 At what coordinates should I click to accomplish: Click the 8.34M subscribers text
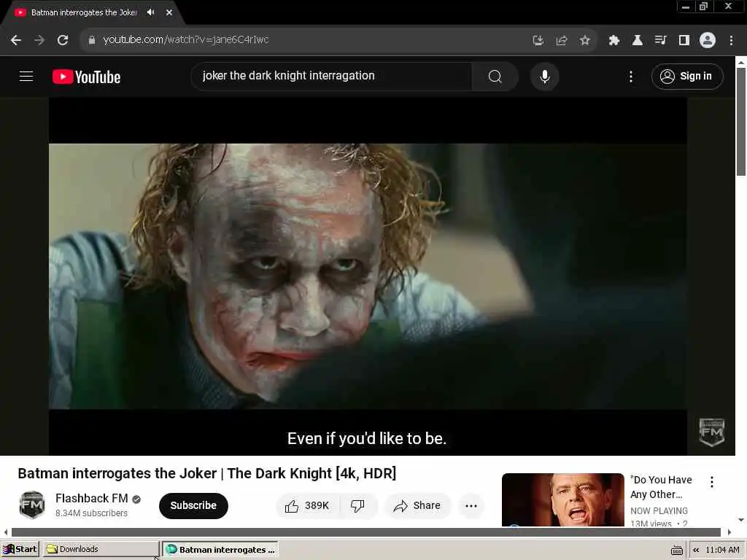pos(91,513)
